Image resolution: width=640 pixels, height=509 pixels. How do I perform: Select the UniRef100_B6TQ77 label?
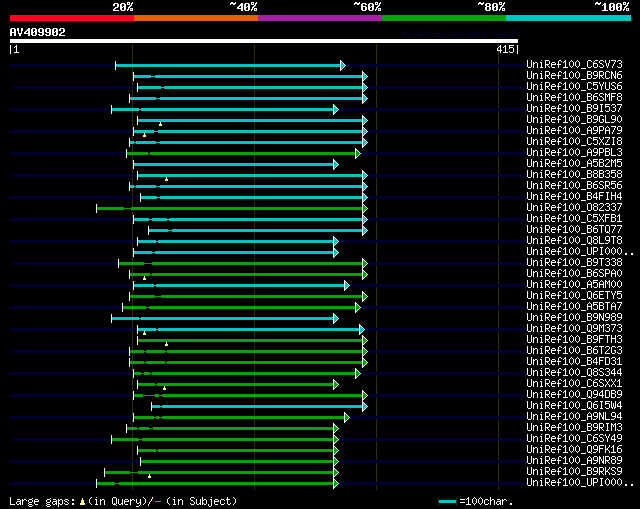574,230
